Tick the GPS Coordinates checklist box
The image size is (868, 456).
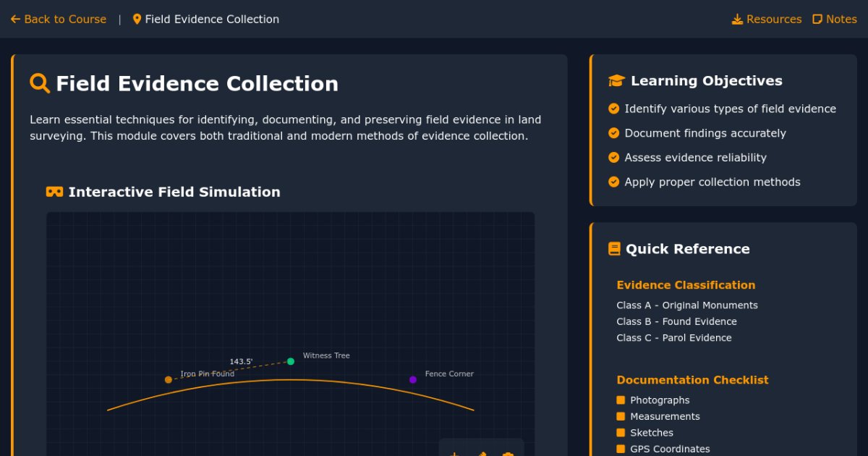tap(621, 449)
